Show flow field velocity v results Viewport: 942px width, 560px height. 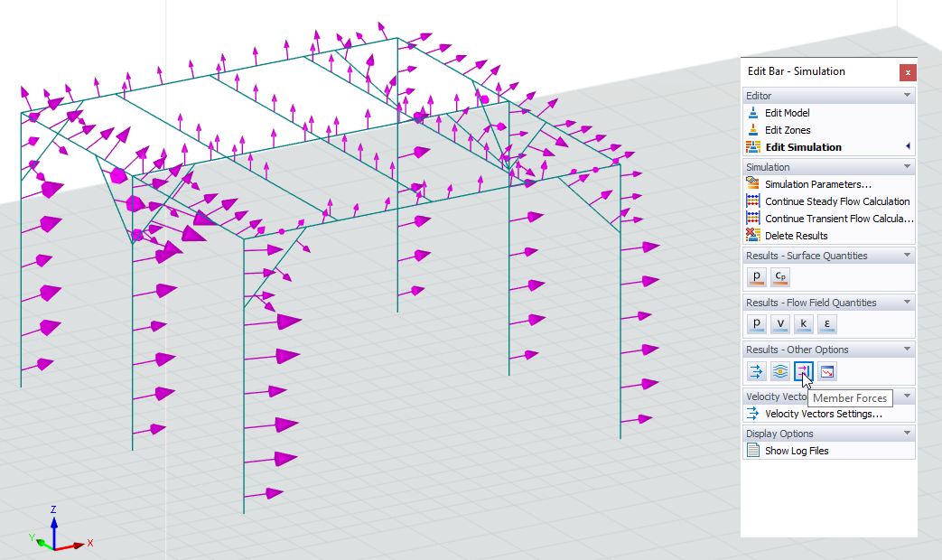point(779,324)
